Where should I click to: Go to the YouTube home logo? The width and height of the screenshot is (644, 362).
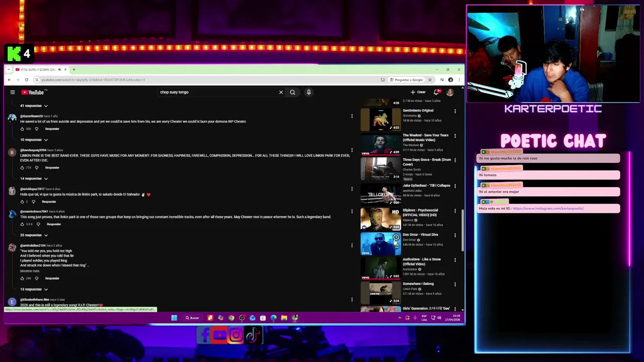(33, 93)
